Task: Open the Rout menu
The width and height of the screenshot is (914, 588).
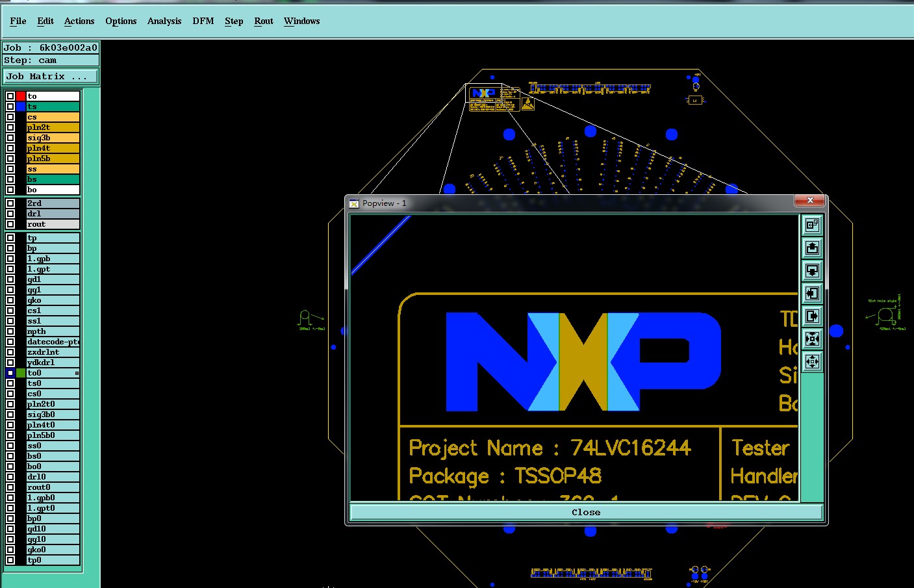Action: click(x=264, y=21)
